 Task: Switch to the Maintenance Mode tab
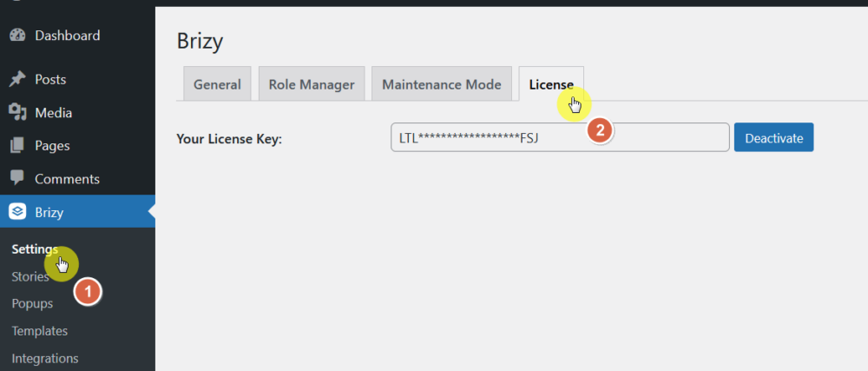click(x=442, y=84)
